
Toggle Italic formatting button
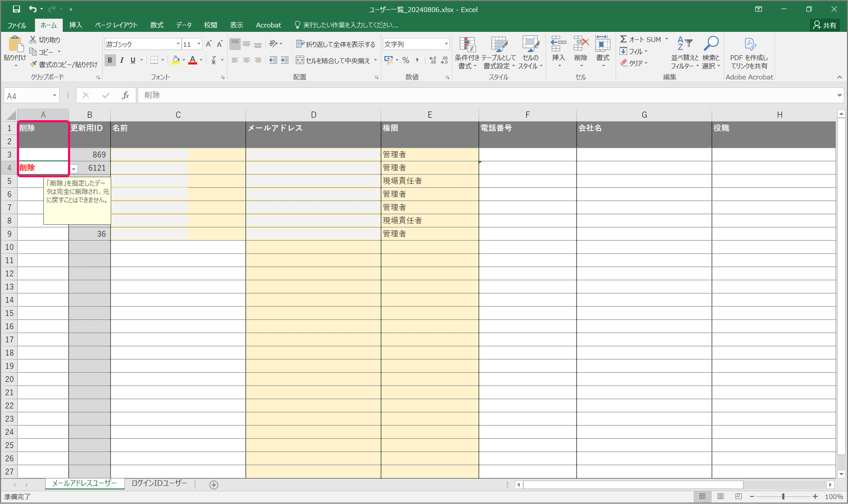122,60
